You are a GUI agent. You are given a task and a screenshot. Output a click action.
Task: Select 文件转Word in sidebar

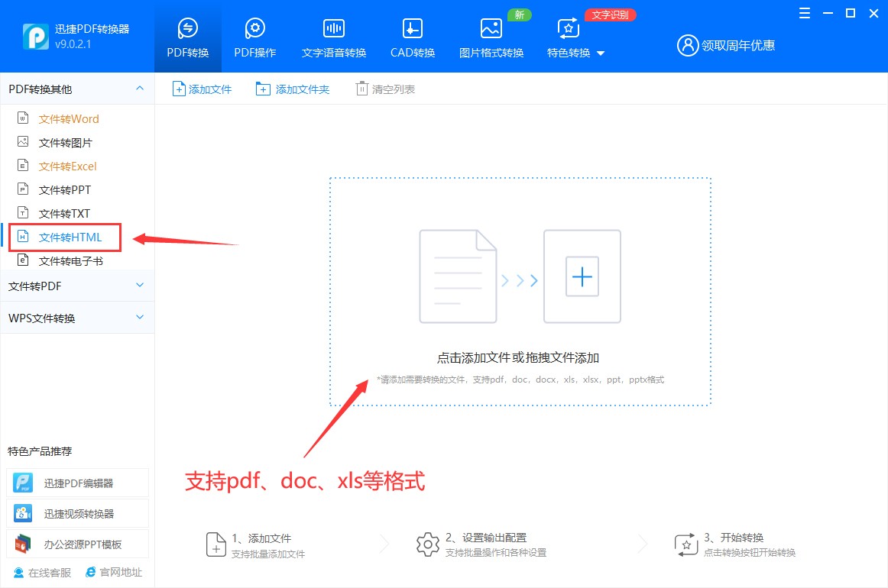click(x=69, y=119)
